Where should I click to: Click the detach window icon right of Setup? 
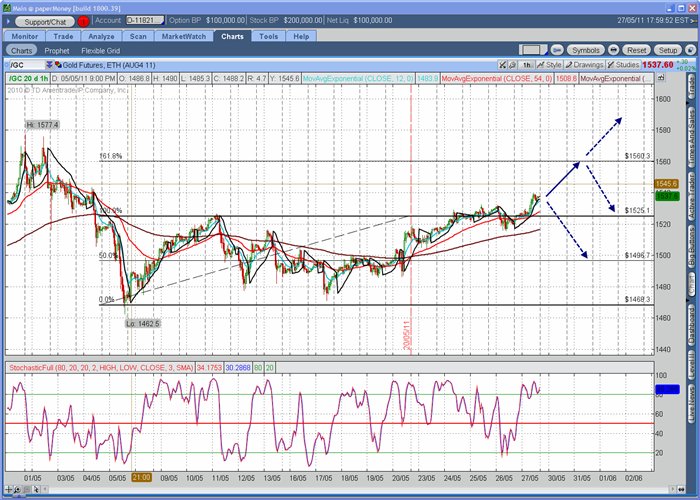tap(690, 50)
